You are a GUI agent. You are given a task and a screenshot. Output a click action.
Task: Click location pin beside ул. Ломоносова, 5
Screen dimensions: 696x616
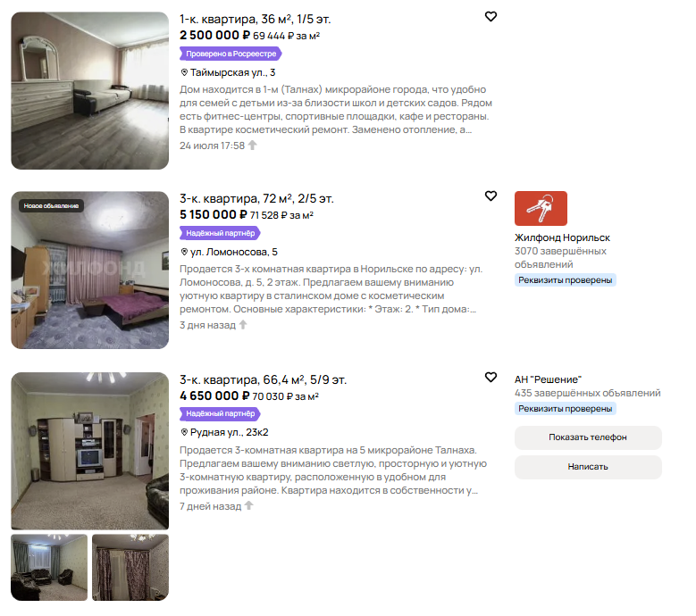pos(184,252)
